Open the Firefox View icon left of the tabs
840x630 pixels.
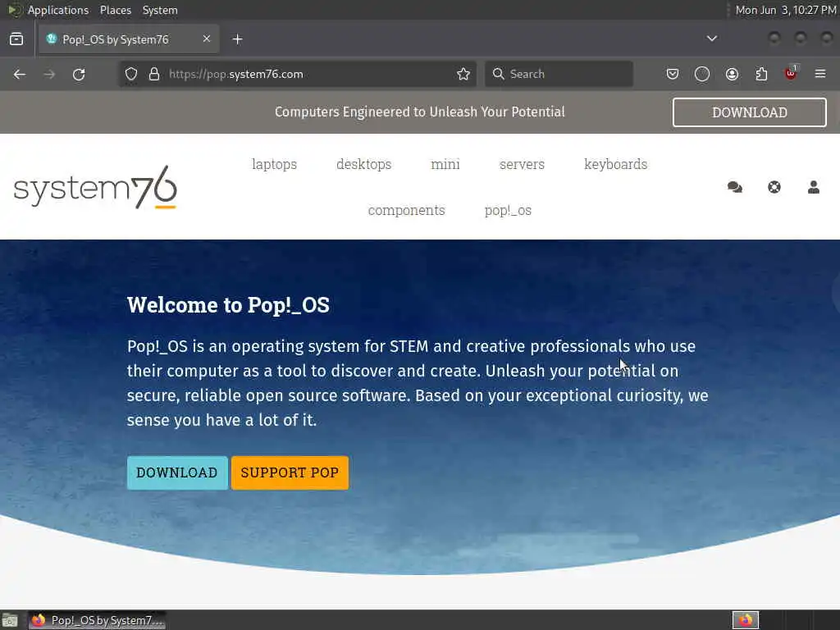(x=16, y=39)
